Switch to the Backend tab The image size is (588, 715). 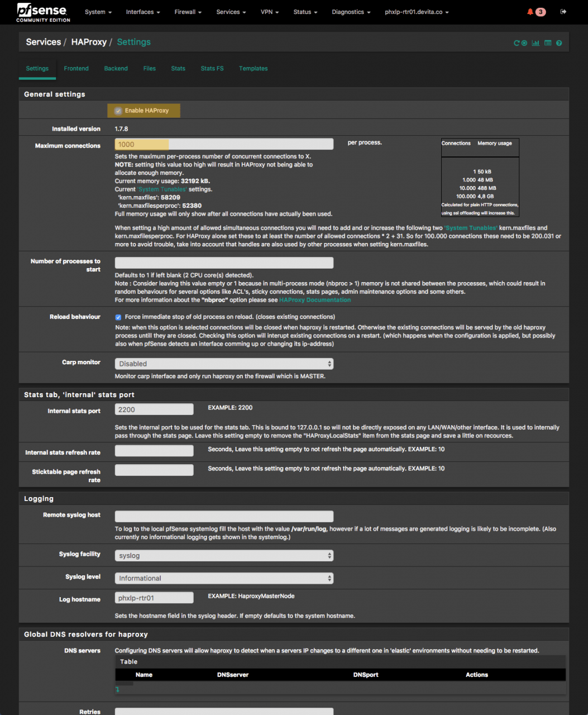point(116,69)
